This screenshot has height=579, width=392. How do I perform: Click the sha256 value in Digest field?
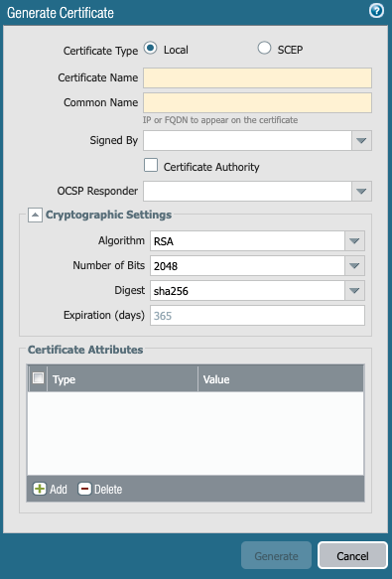tap(171, 291)
